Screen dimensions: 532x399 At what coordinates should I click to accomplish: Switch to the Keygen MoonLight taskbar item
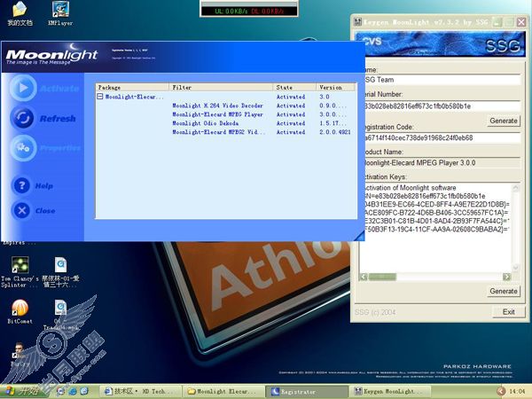390,391
